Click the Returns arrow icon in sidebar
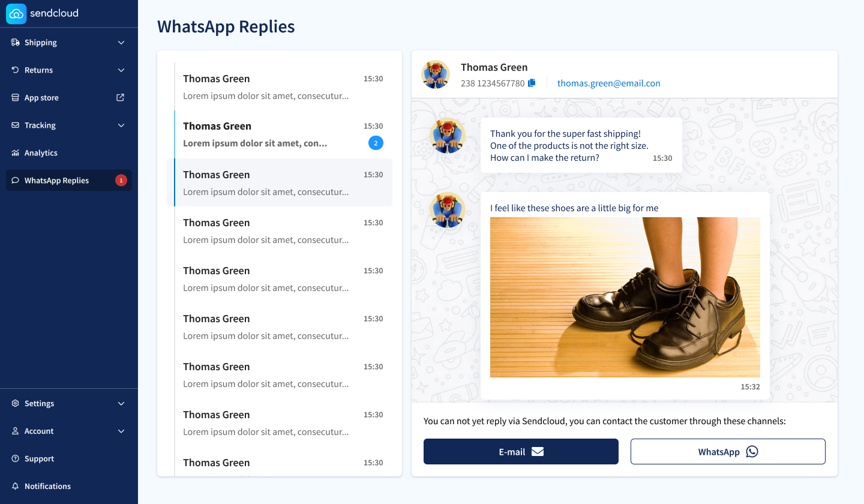The width and height of the screenshot is (864, 504). coord(16,70)
